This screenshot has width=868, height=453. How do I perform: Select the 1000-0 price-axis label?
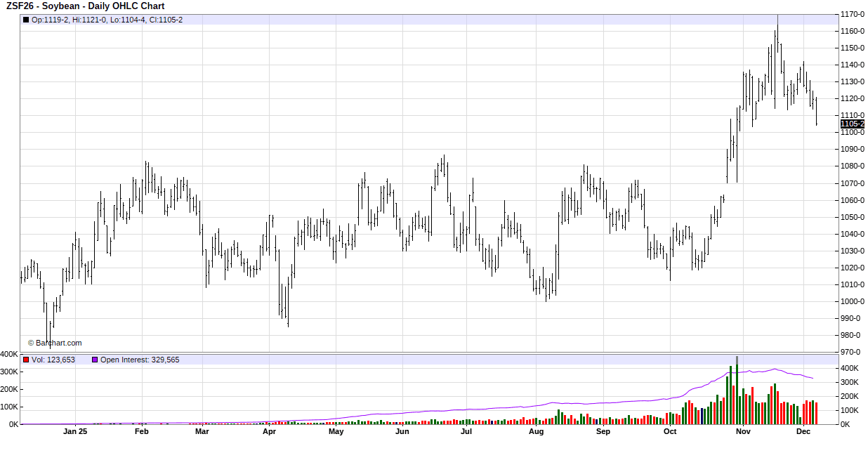[853, 301]
